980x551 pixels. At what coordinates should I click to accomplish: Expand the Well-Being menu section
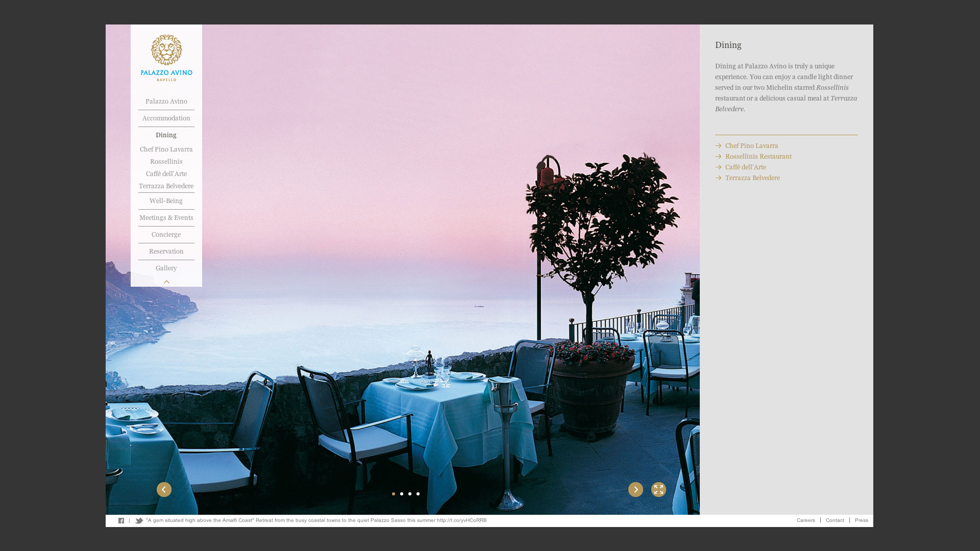click(x=166, y=201)
